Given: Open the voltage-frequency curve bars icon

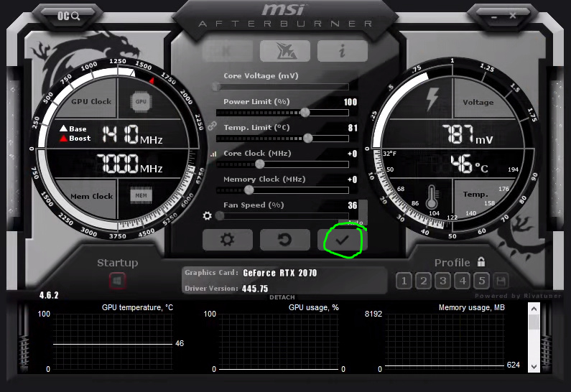Looking at the screenshot, I should click(x=213, y=154).
